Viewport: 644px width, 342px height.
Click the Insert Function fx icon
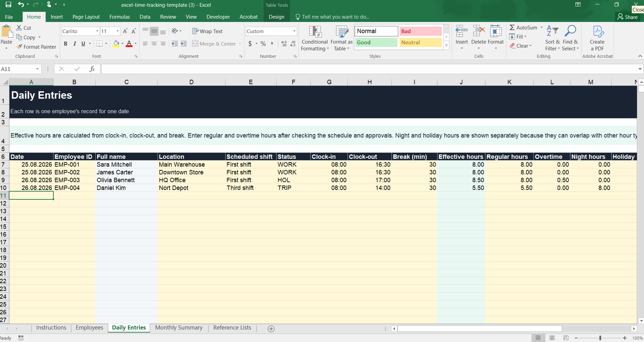[92, 69]
